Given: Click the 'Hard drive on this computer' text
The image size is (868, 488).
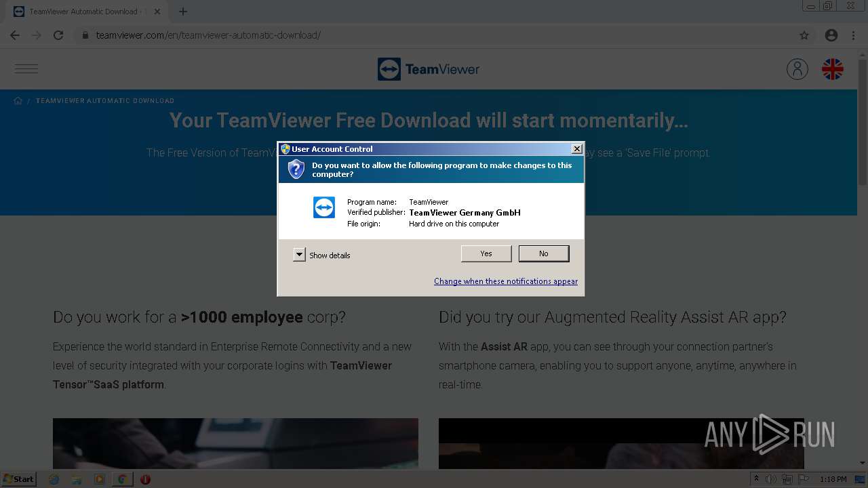Looking at the screenshot, I should tap(454, 224).
